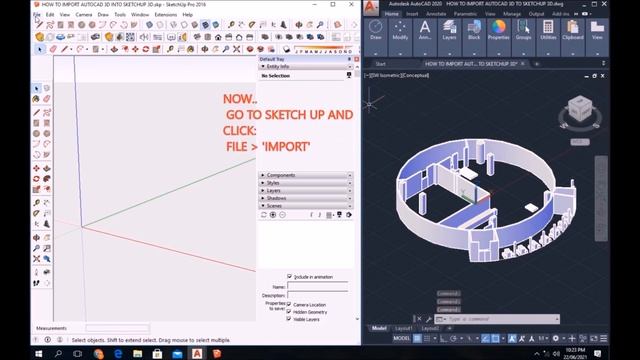
Task: Expand AutoCAD Draw panel dropdown arrow
Action: 376,53
